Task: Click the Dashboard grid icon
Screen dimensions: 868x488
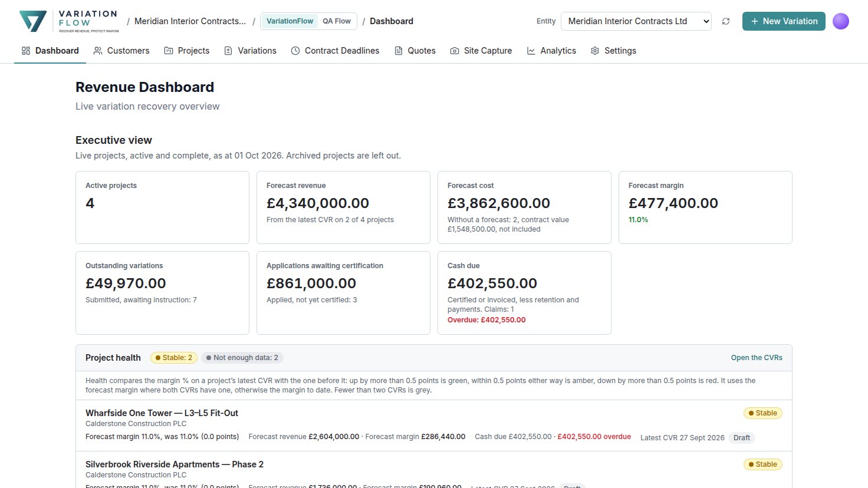Action: tap(26, 51)
